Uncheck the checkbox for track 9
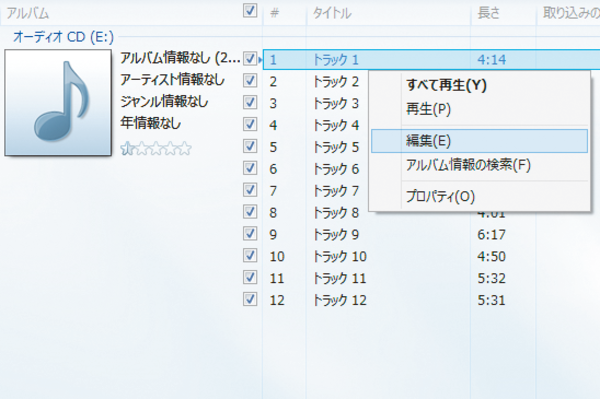The image size is (600, 399). click(250, 233)
